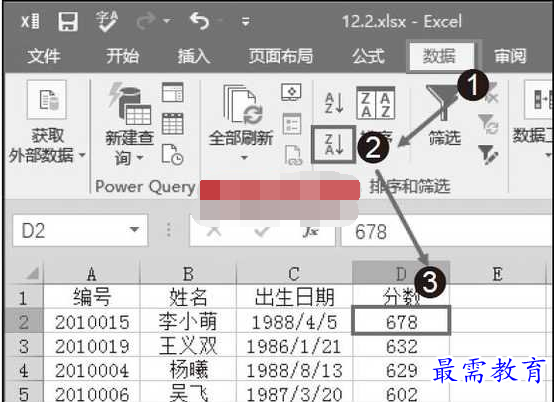554x402 pixels.
Task: Switch to the 插入 ribbon tab
Action: pos(194,57)
